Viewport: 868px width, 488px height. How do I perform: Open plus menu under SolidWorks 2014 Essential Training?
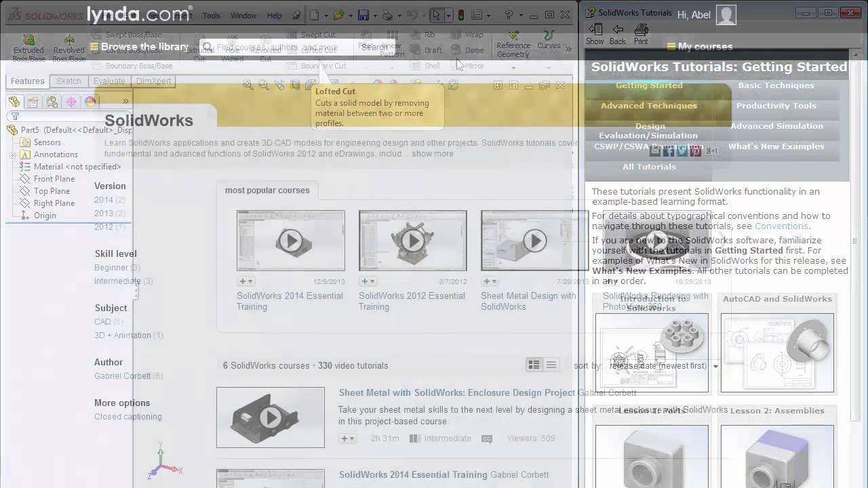coord(246,281)
